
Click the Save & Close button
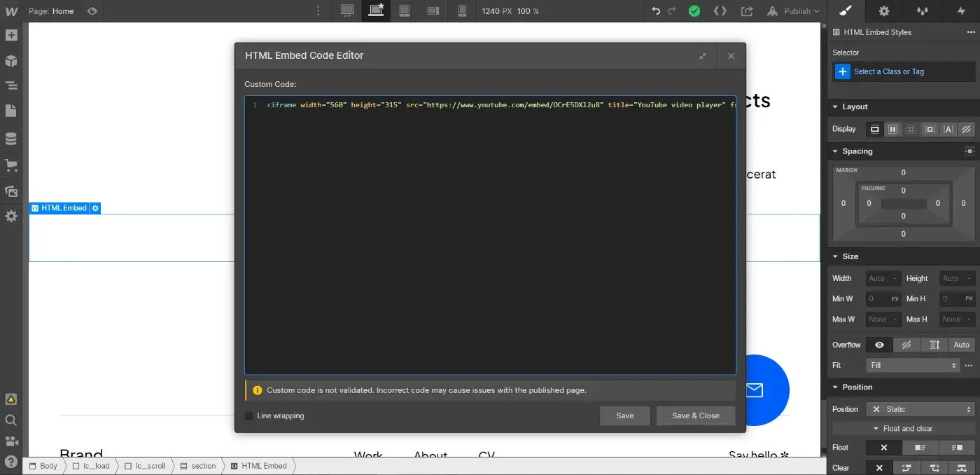click(695, 415)
